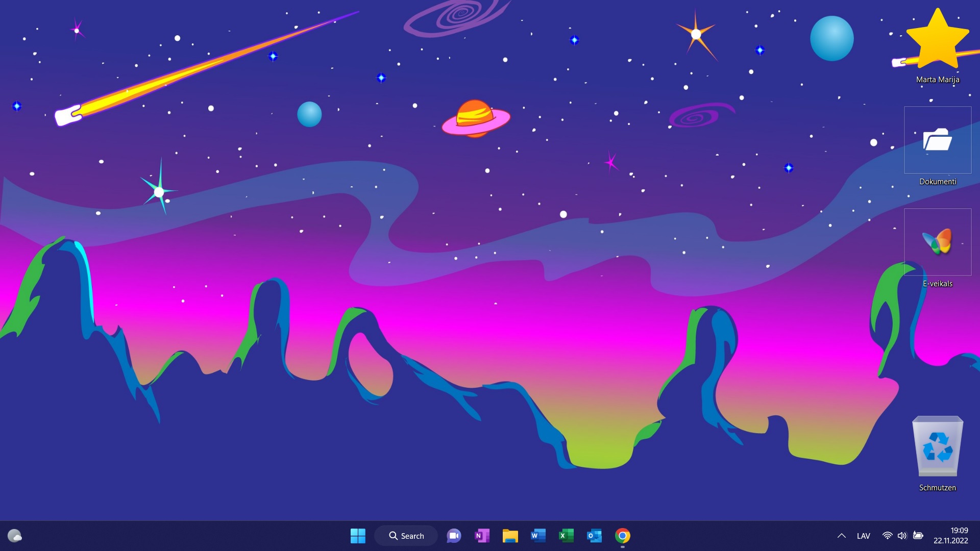Viewport: 980px width, 551px height.
Task: Open Outlook from the taskbar
Action: [594, 536]
